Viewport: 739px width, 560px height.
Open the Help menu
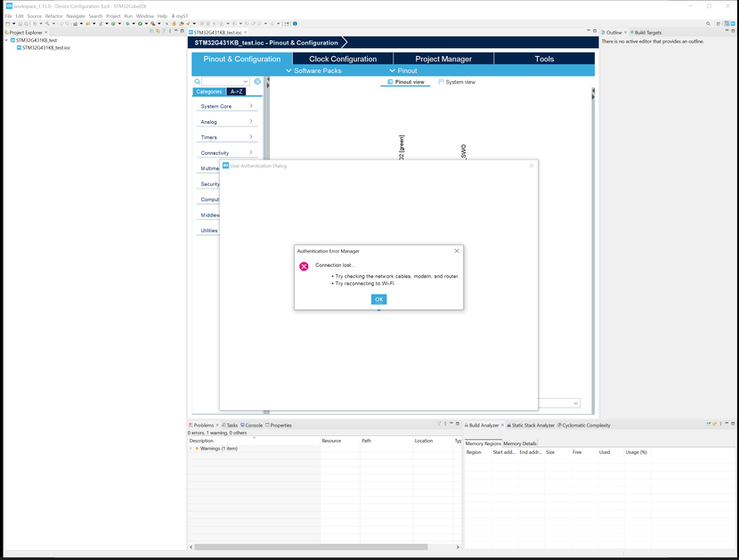(162, 16)
